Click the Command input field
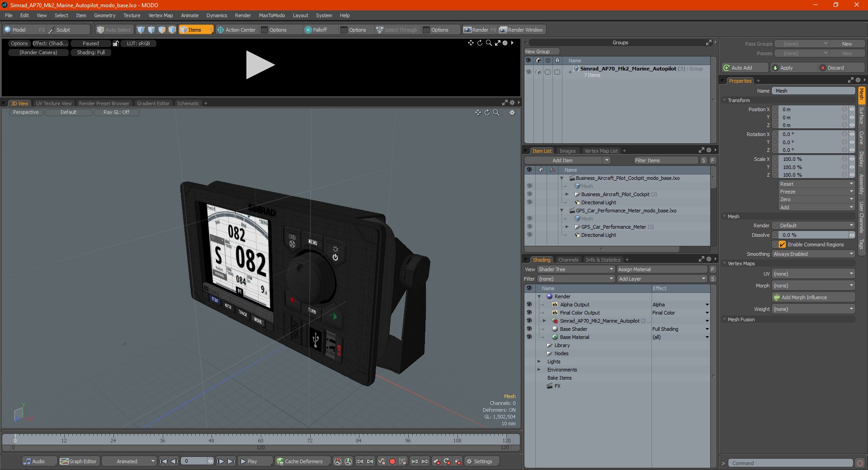The width and height of the screenshot is (868, 470). click(790, 463)
